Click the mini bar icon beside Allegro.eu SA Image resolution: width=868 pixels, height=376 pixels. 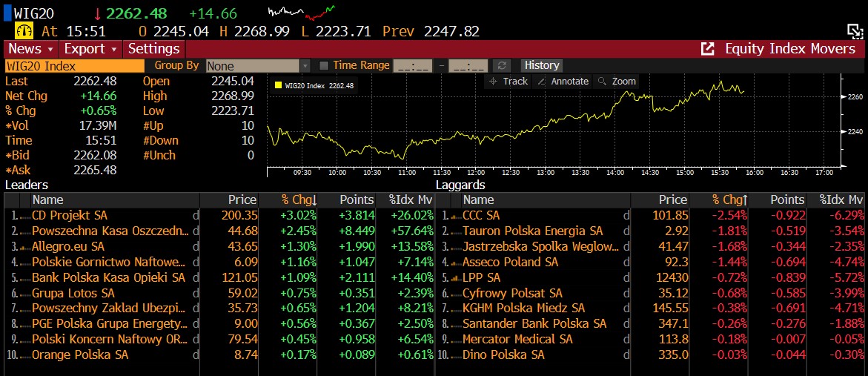pos(24,248)
